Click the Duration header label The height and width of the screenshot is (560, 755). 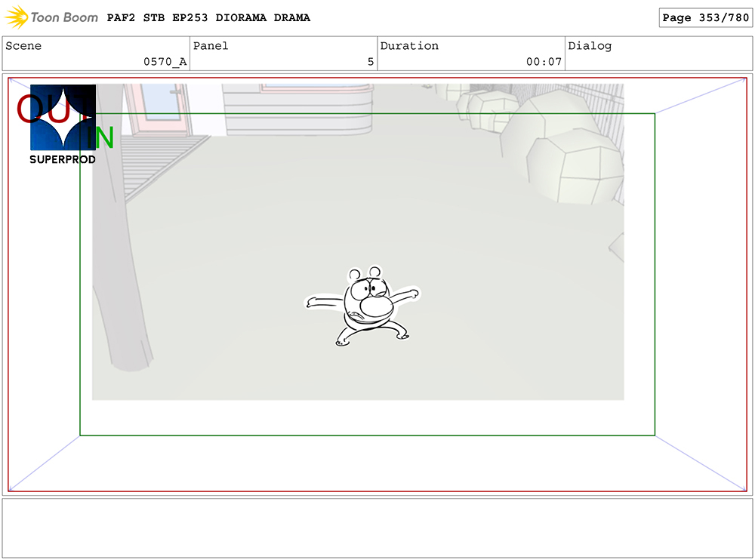[409, 46]
